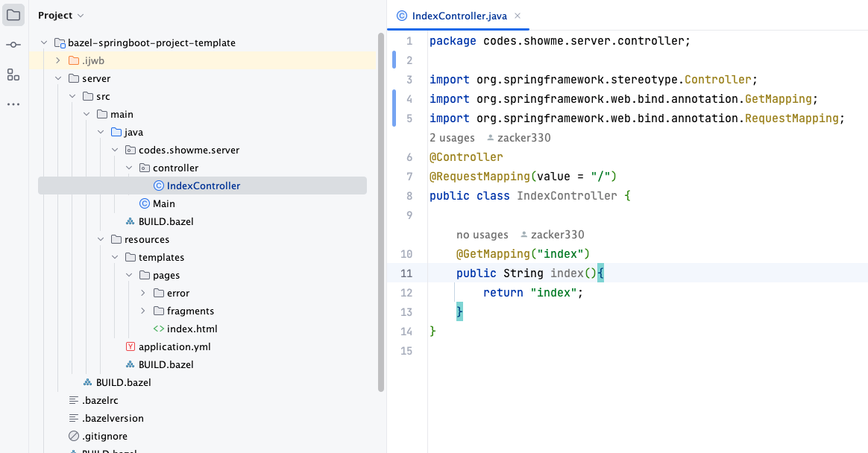This screenshot has width=868, height=453.
Task: Select the .bazelversion file in tree
Action: (x=113, y=418)
